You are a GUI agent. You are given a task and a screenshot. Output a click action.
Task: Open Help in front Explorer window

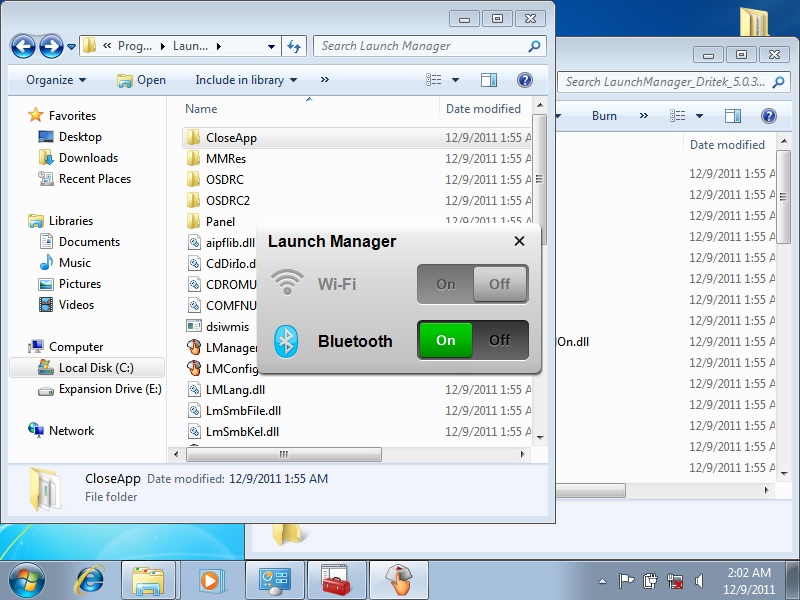(525, 80)
